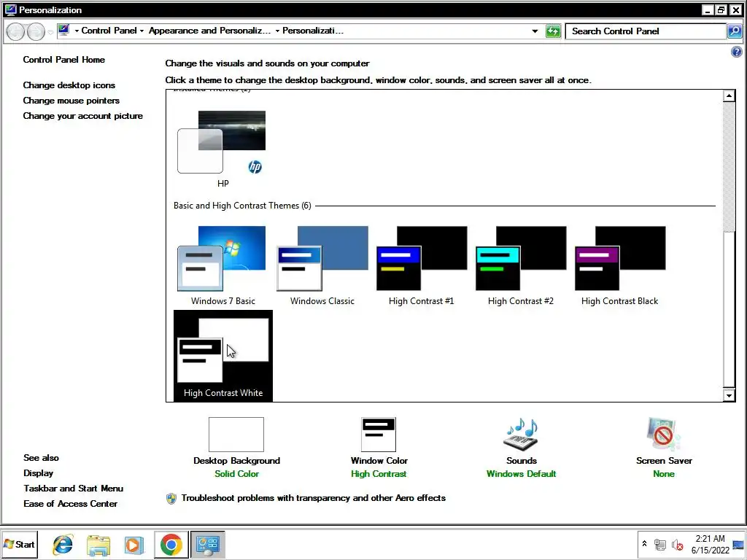Open Change your account picture
Image resolution: width=747 pixels, height=560 pixels.
click(83, 116)
